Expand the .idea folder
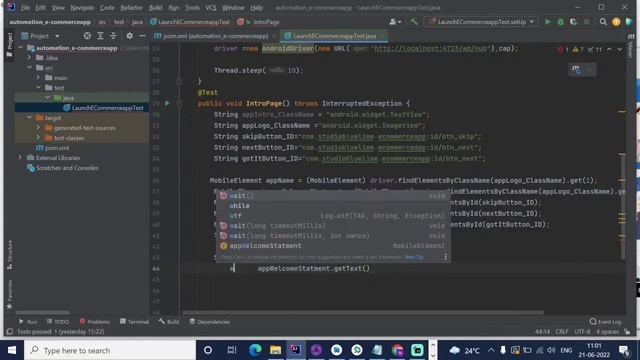Image resolution: width=640 pixels, height=360 pixels. pyautogui.click(x=29, y=58)
